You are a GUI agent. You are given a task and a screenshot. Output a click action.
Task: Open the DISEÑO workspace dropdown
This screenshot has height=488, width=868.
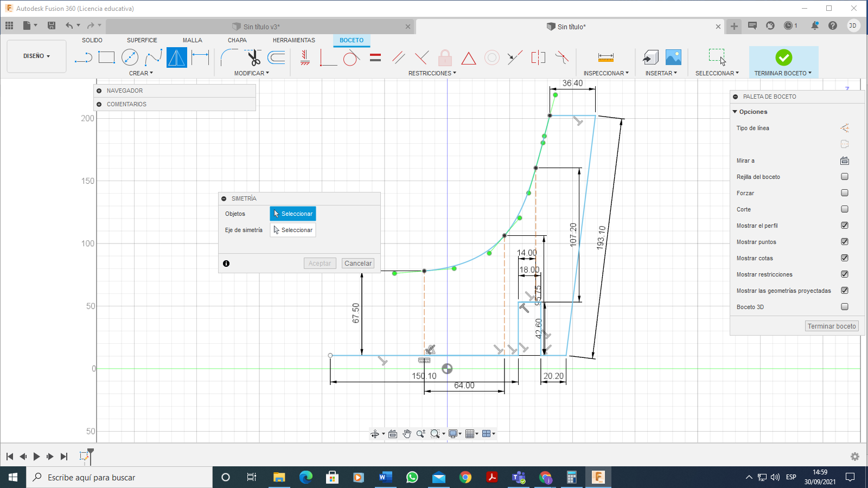click(36, 56)
